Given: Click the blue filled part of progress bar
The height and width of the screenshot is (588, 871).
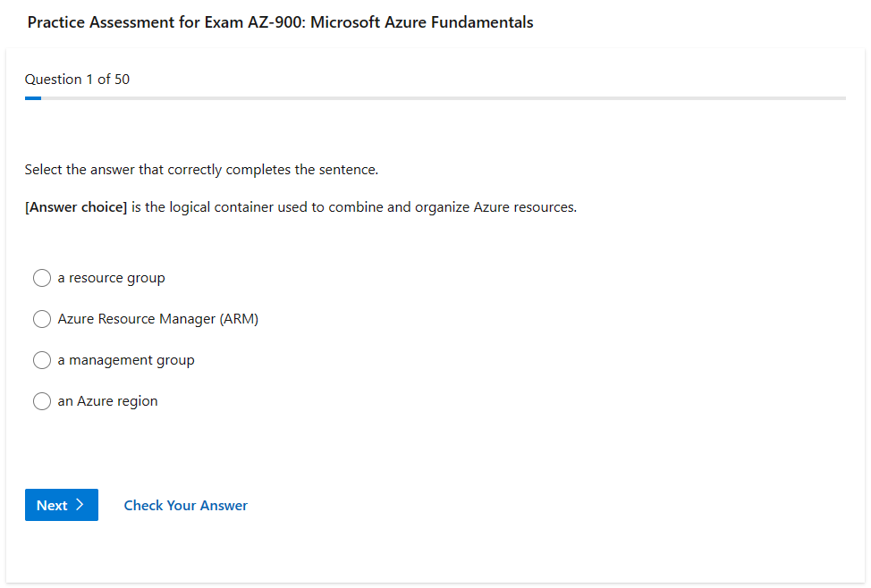Looking at the screenshot, I should pyautogui.click(x=33, y=98).
